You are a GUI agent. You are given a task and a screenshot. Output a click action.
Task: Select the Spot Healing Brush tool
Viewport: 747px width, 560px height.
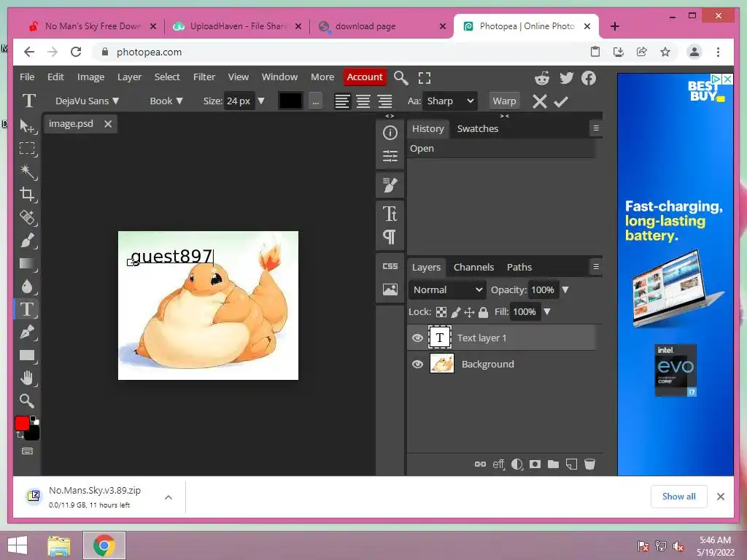[x=27, y=217]
